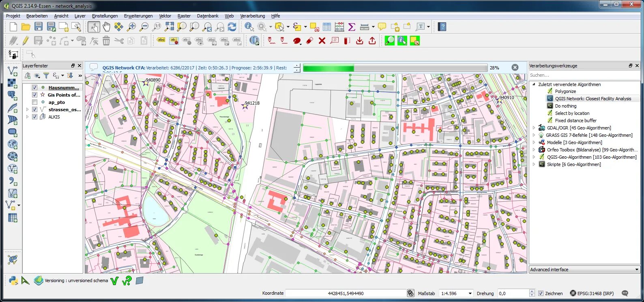This screenshot has height=302, width=644.
Task: Add vector layer from the side toolbar
Action: point(13,71)
